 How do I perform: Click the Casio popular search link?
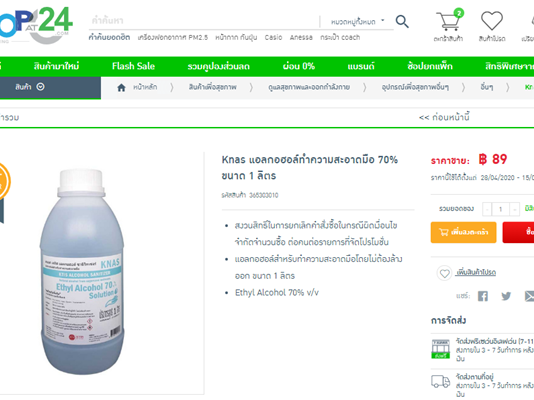pos(273,37)
